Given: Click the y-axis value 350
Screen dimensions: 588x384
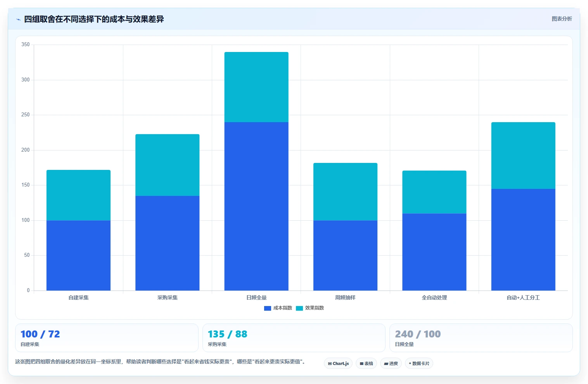Looking at the screenshot, I should coord(25,45).
